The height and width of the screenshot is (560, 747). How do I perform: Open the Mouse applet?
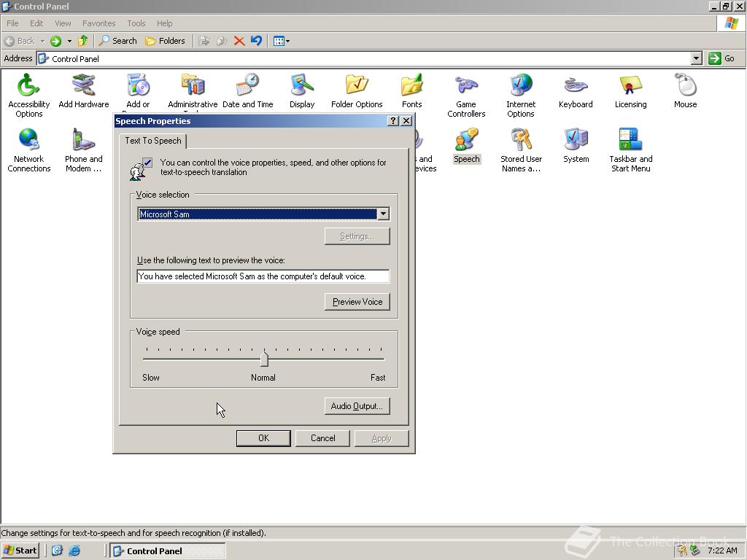[685, 91]
